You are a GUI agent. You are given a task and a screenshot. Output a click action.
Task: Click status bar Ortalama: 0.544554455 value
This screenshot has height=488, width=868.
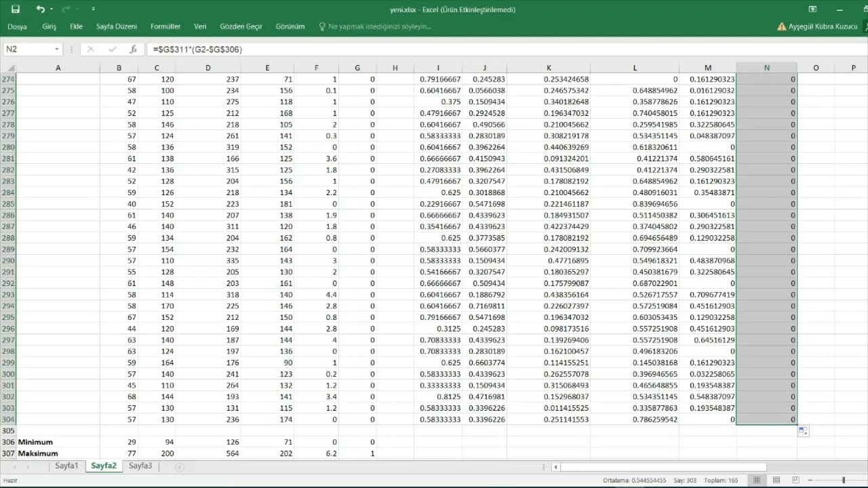[634, 481]
